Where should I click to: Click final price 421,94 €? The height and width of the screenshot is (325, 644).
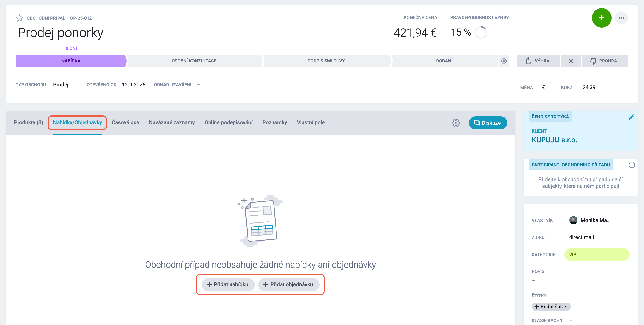click(415, 33)
